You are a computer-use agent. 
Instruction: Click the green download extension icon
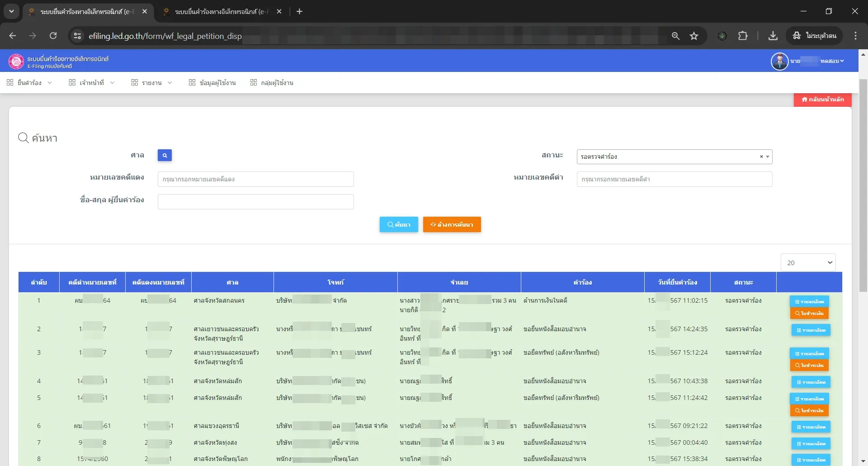(x=722, y=36)
